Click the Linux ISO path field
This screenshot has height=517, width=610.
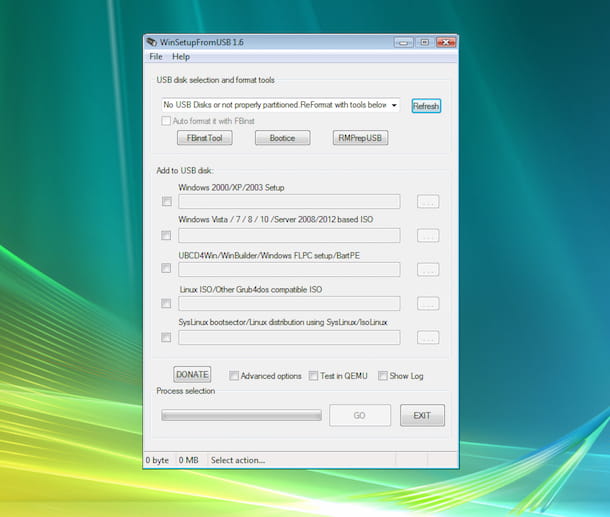click(289, 303)
